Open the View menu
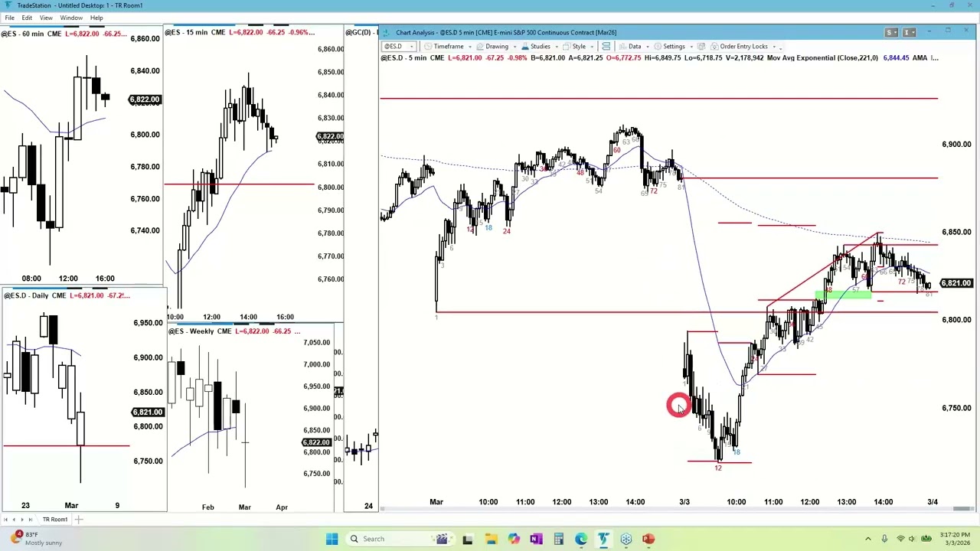The image size is (980, 551). pyautogui.click(x=46, y=18)
